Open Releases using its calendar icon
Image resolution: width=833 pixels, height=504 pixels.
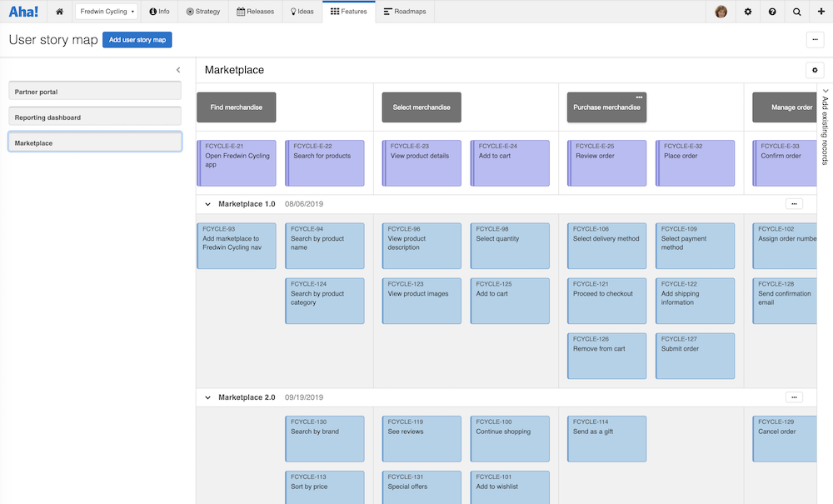coord(240,12)
